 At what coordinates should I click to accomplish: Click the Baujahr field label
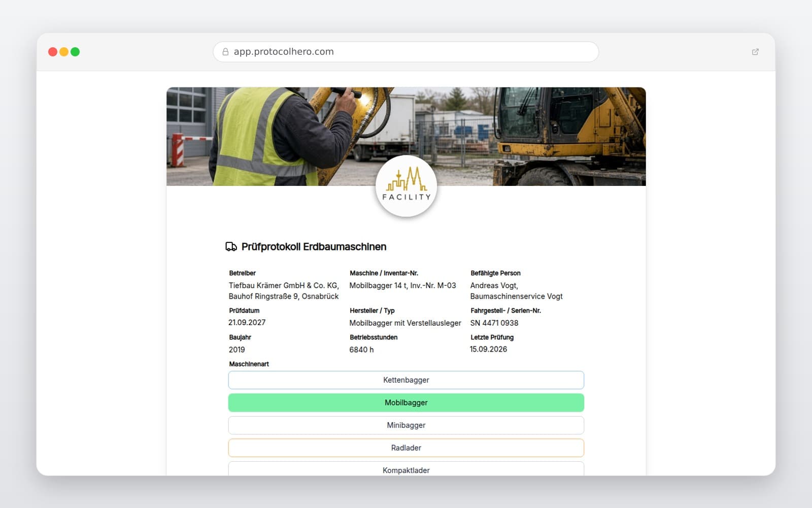pyautogui.click(x=240, y=337)
